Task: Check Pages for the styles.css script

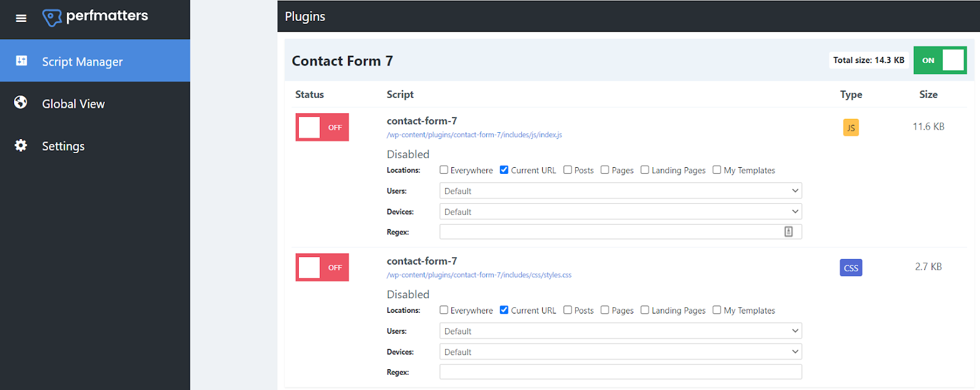Action: [x=605, y=310]
